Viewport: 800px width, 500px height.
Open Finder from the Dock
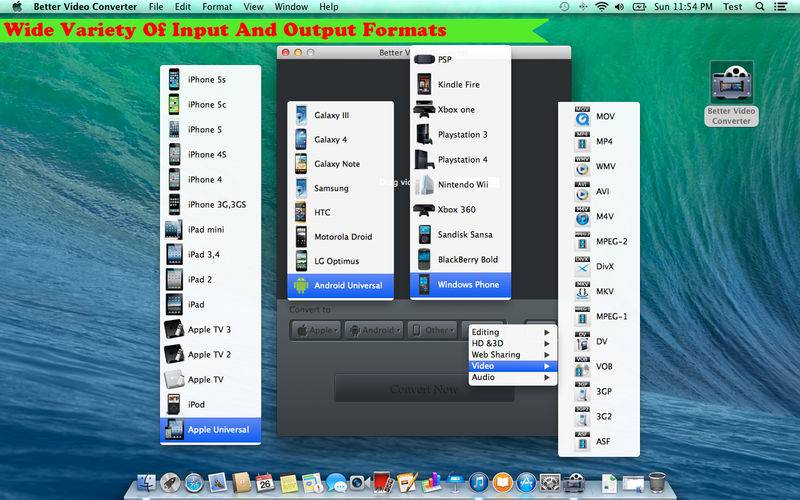point(147,482)
